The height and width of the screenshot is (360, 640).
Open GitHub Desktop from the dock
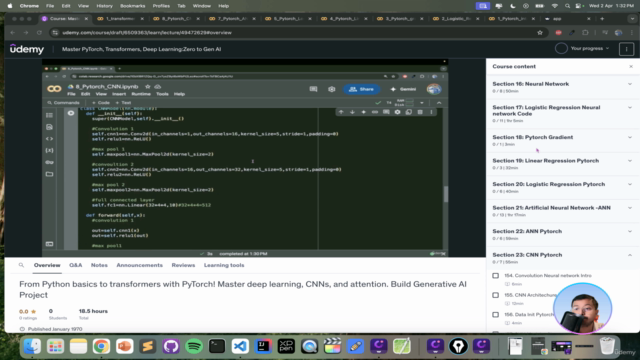(171, 346)
